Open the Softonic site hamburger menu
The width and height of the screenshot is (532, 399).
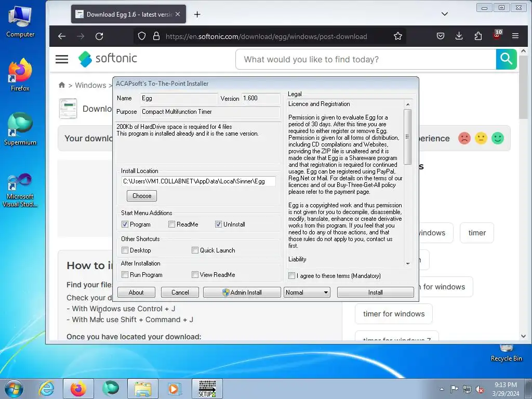(62, 59)
